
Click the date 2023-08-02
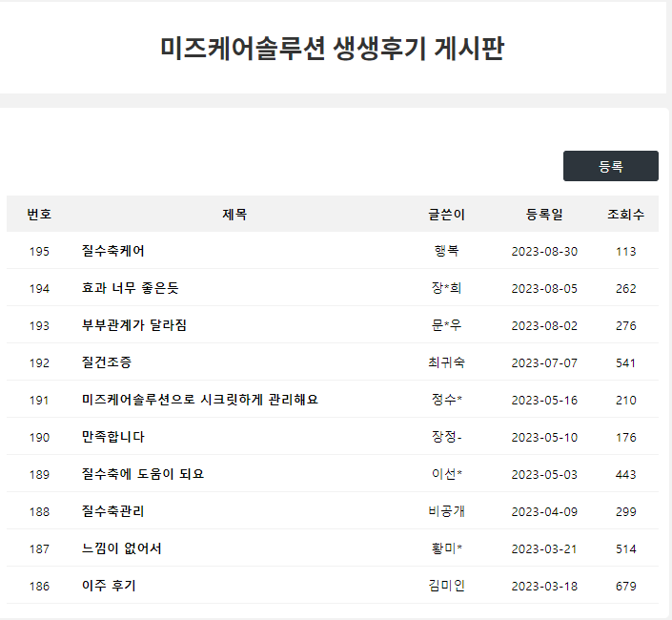pos(544,326)
